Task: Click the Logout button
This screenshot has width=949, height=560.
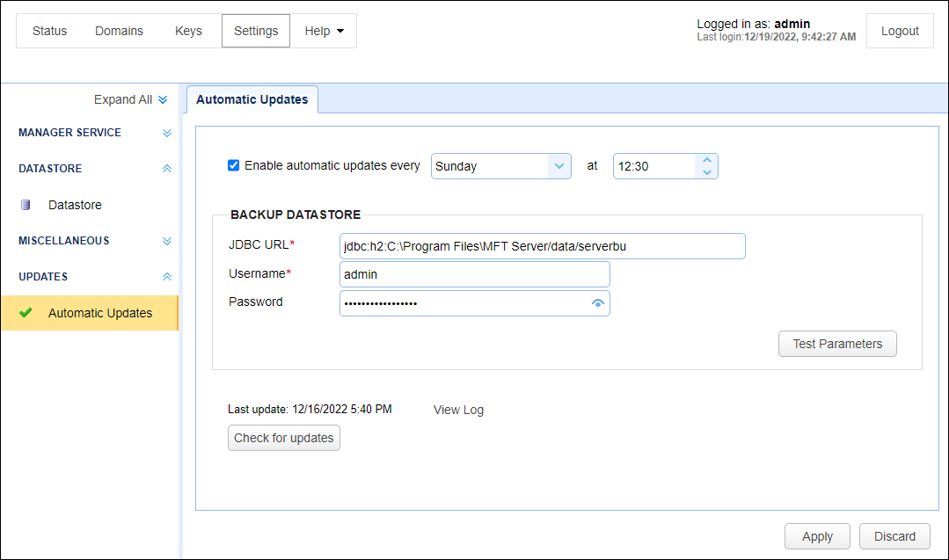Action: 900,31
